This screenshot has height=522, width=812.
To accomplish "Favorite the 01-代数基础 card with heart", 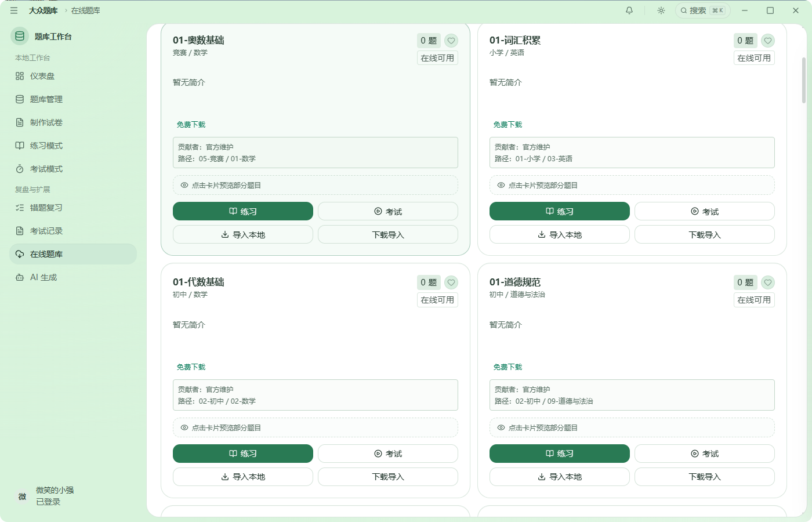I will point(451,282).
